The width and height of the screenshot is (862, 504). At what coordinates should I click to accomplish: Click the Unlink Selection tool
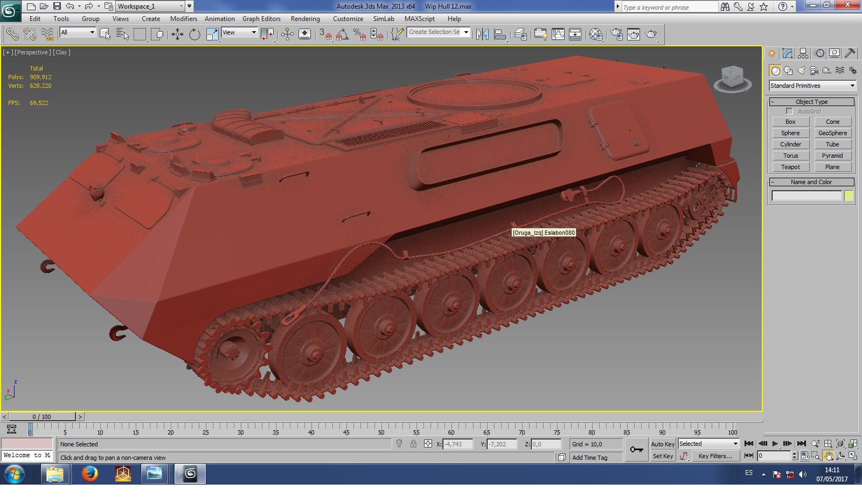(30, 34)
